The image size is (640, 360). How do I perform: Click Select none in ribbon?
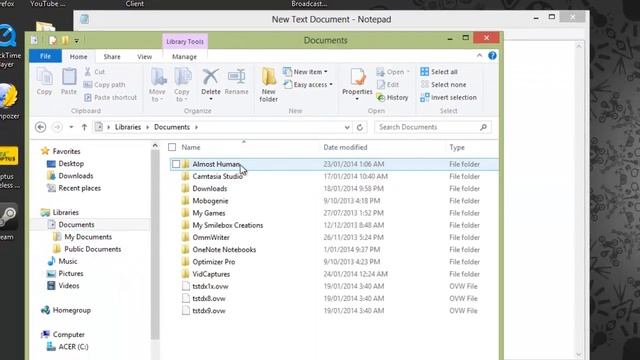443,84
